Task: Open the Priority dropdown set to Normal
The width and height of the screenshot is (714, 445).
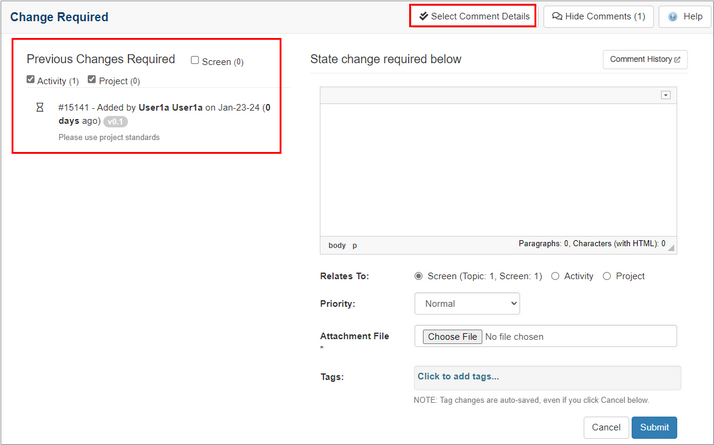Action: click(x=466, y=303)
